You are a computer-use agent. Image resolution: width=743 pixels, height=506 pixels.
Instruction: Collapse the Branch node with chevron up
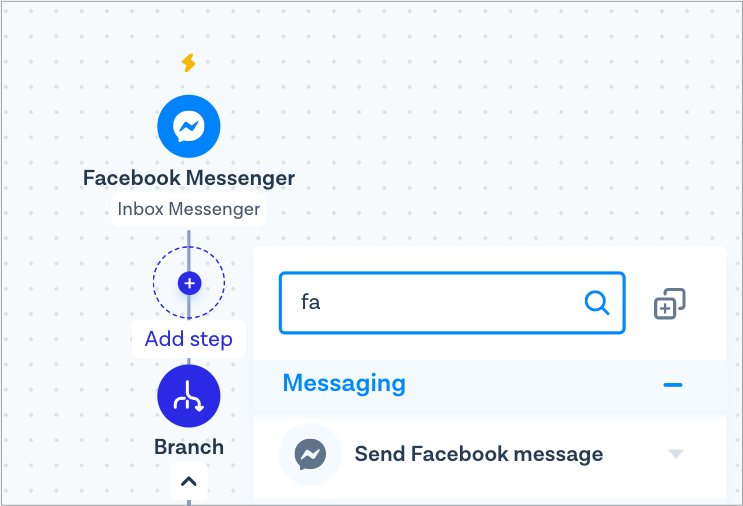click(189, 481)
